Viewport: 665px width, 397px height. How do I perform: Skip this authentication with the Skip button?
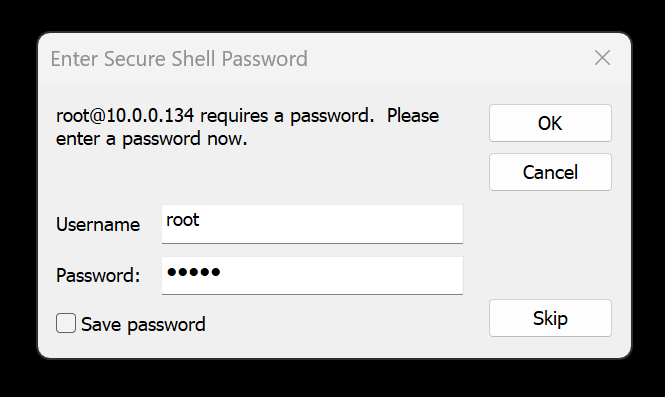[x=550, y=318]
